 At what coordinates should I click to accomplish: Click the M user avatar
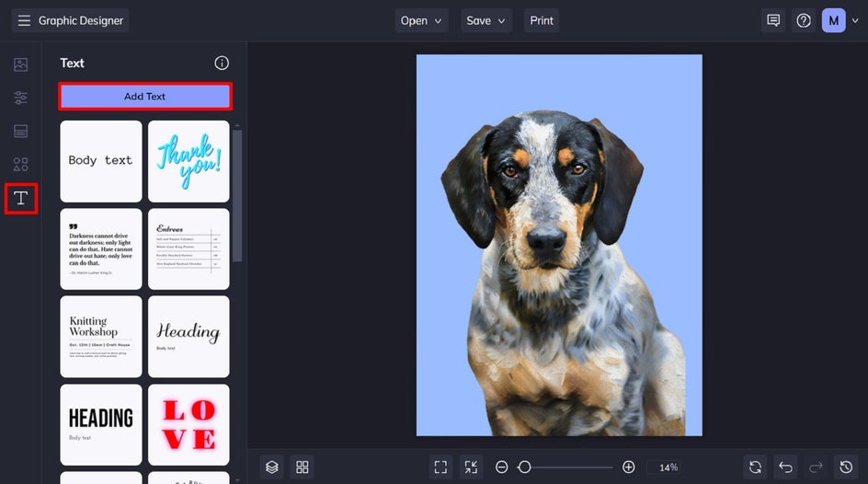[x=833, y=20]
